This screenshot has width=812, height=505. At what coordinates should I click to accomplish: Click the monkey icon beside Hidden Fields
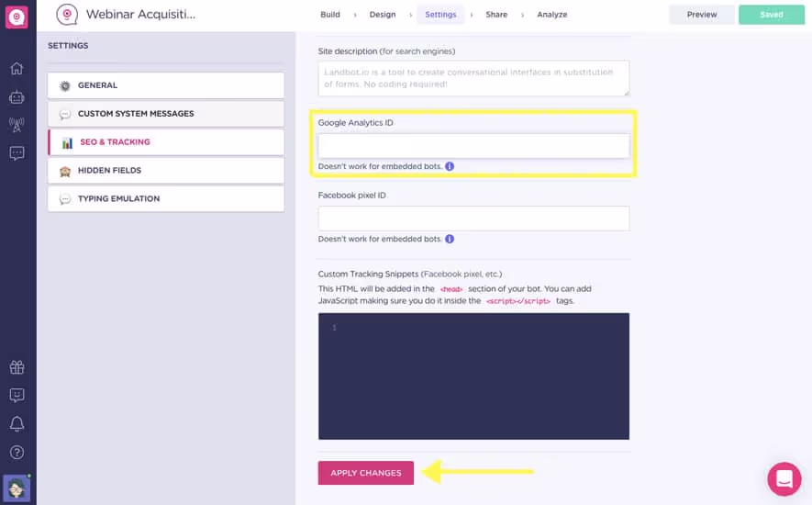point(65,171)
